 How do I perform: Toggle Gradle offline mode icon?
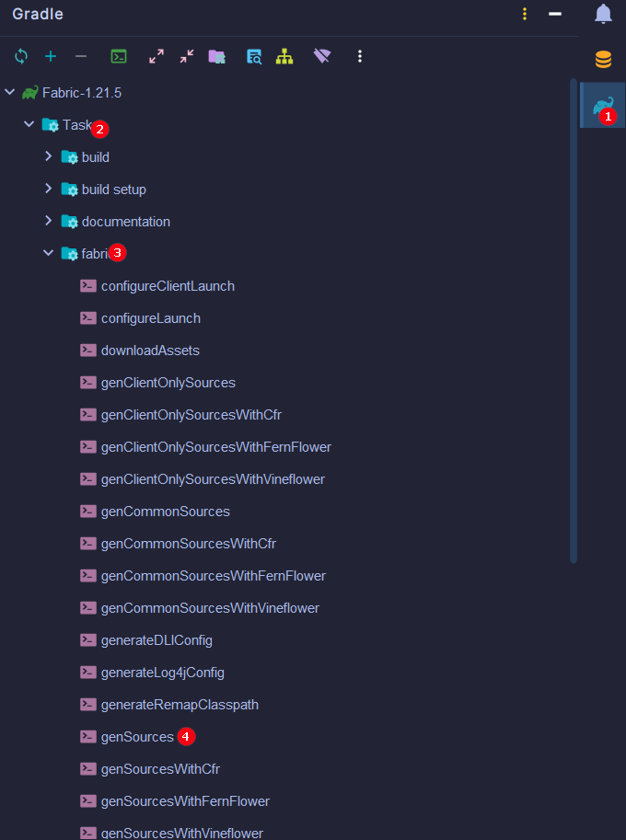pyautogui.click(x=322, y=56)
